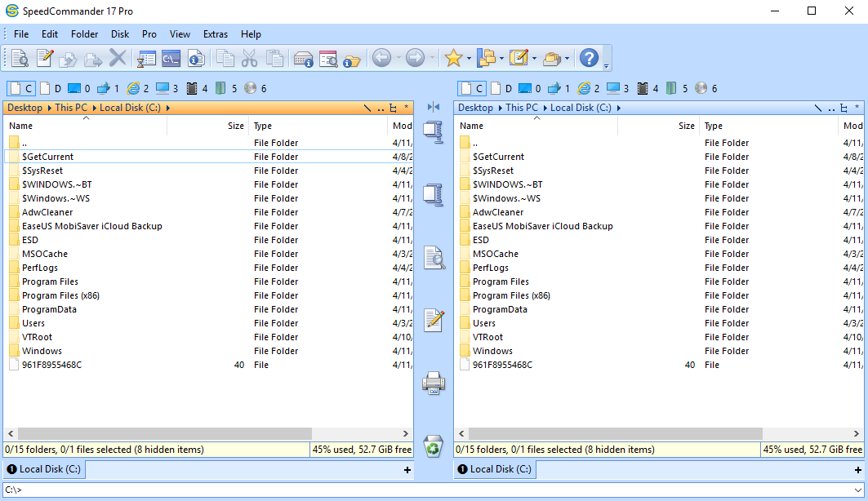Select Windows folder in left panel
The width and height of the screenshot is (868, 501).
point(42,351)
